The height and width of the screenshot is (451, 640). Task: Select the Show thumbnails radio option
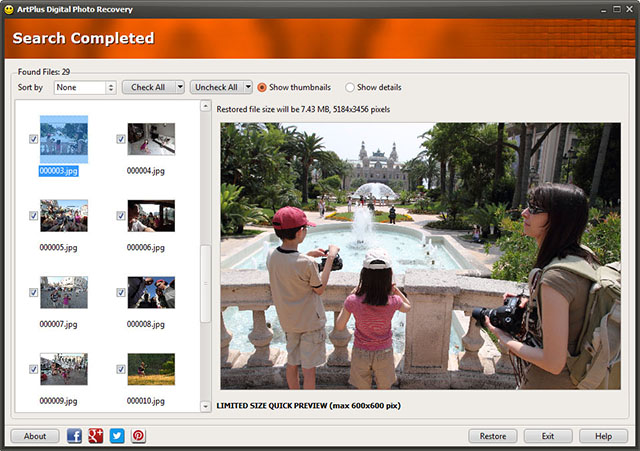click(x=262, y=87)
